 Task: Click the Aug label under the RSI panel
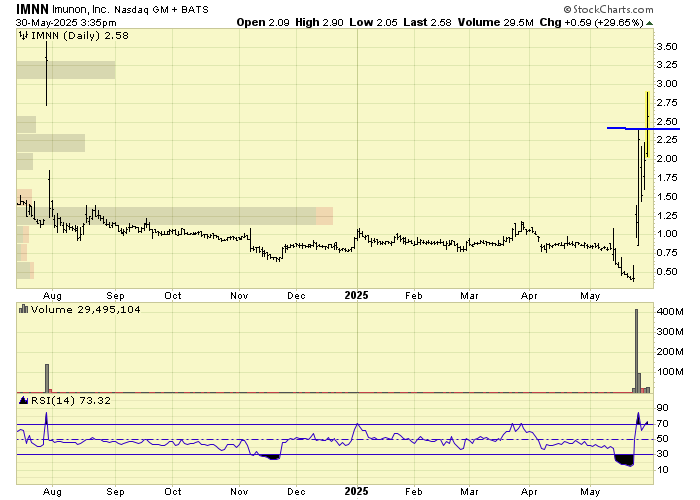pyautogui.click(x=52, y=492)
